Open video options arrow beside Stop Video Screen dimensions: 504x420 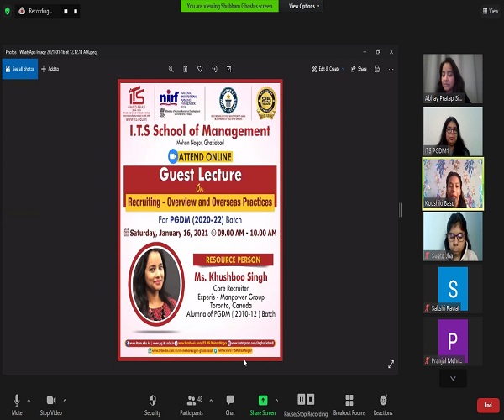click(x=65, y=401)
